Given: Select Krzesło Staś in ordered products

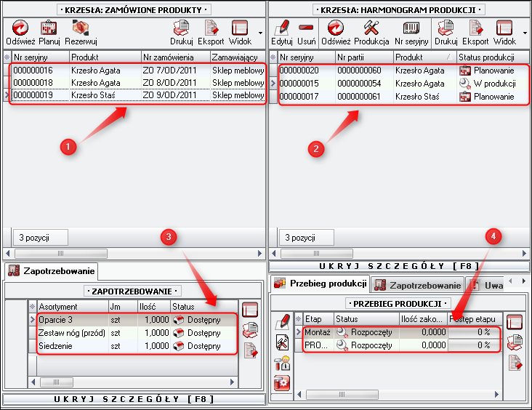Looking at the screenshot, I should pos(138,95).
